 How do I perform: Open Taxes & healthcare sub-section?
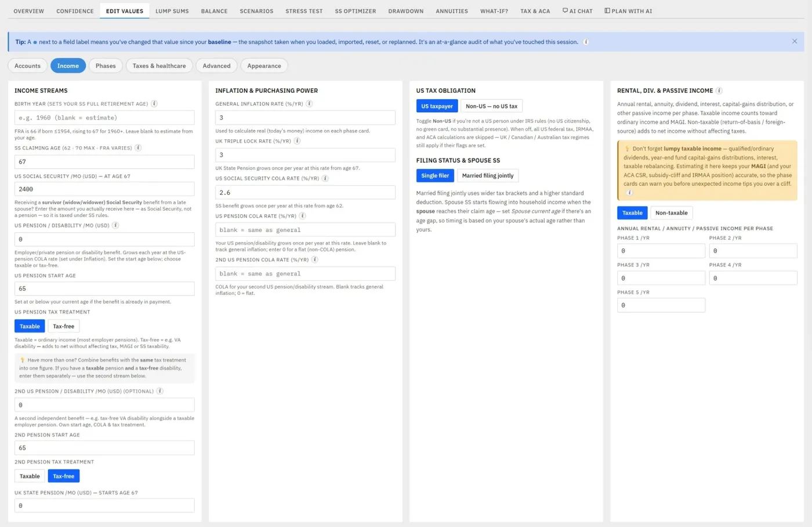tap(159, 66)
